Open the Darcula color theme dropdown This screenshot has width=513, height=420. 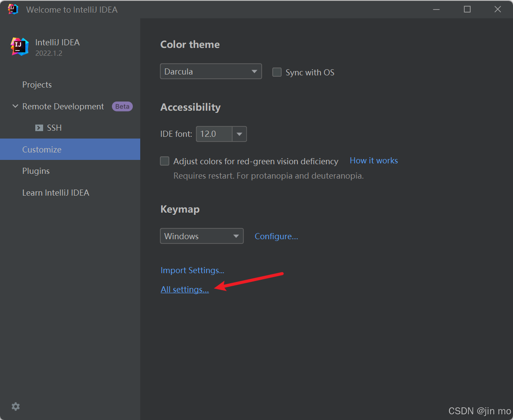coord(211,71)
